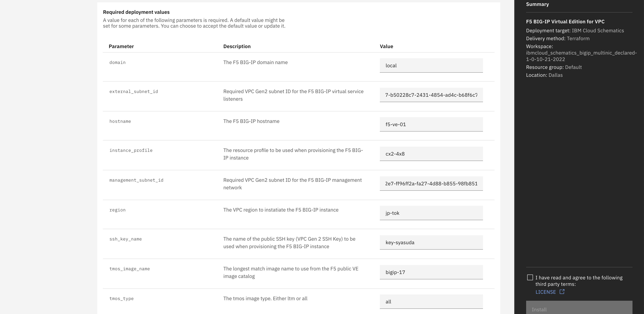Click the tmos_image_name field with bigip-17

click(x=431, y=272)
